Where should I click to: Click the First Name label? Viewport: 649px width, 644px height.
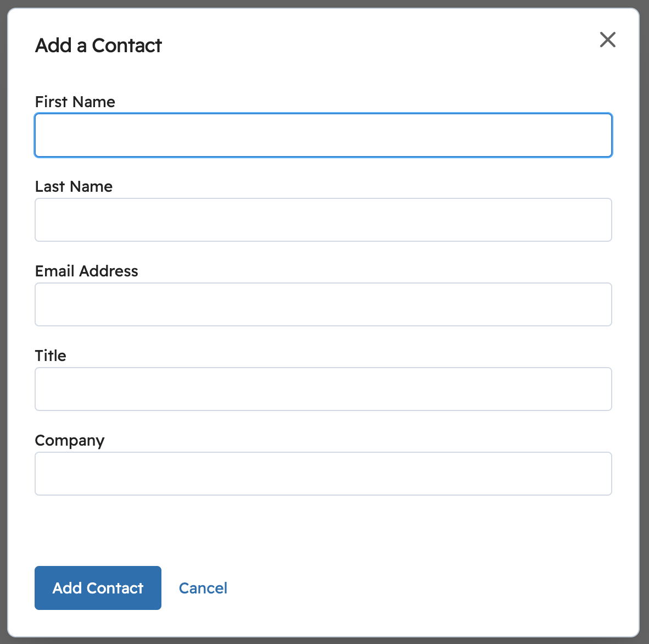coord(75,102)
